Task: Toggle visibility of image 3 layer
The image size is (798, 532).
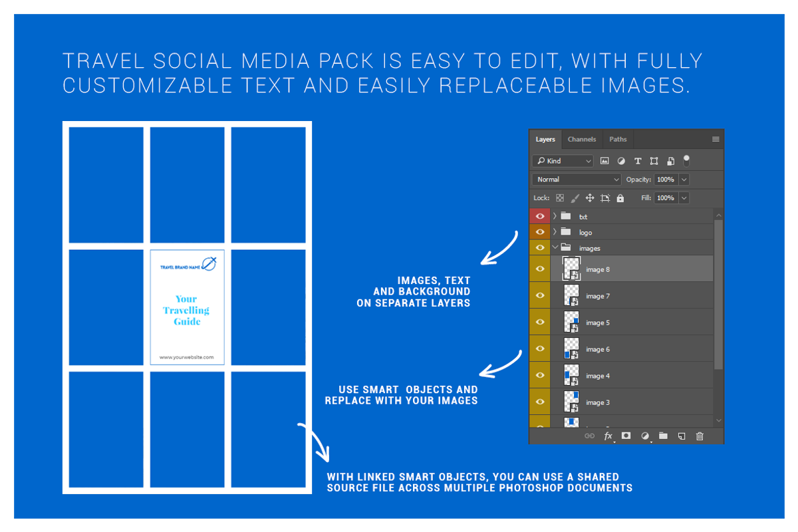Action: pyautogui.click(x=539, y=402)
